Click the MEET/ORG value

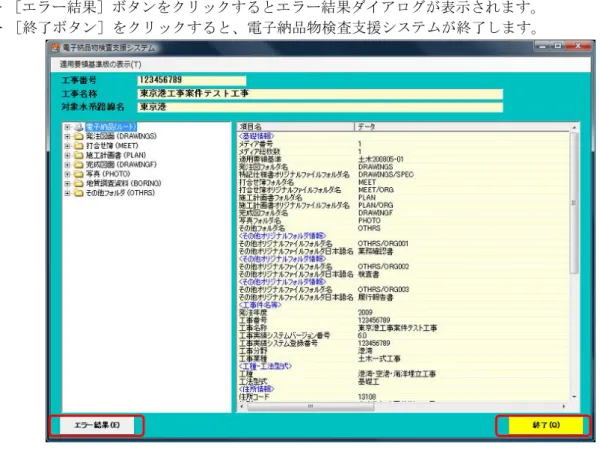point(375,190)
